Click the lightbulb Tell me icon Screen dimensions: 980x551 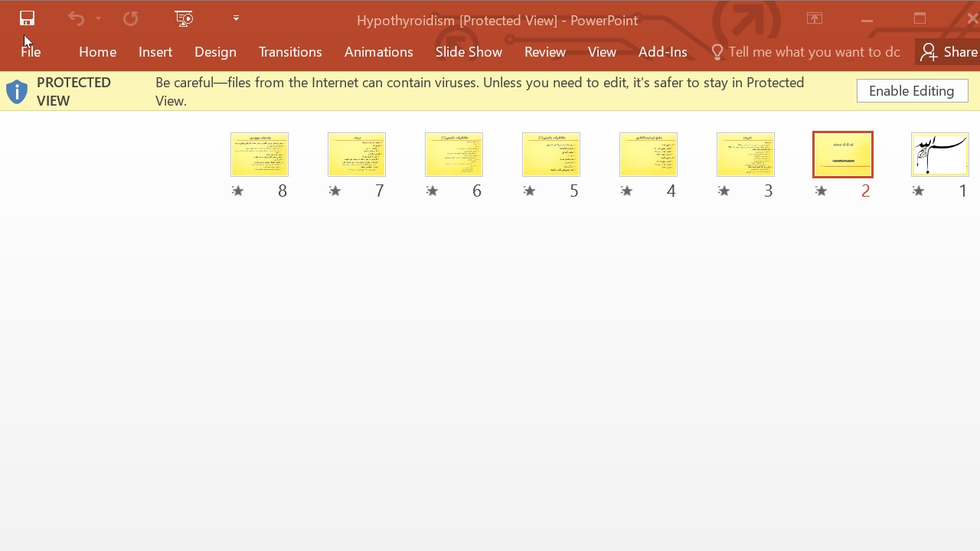717,52
